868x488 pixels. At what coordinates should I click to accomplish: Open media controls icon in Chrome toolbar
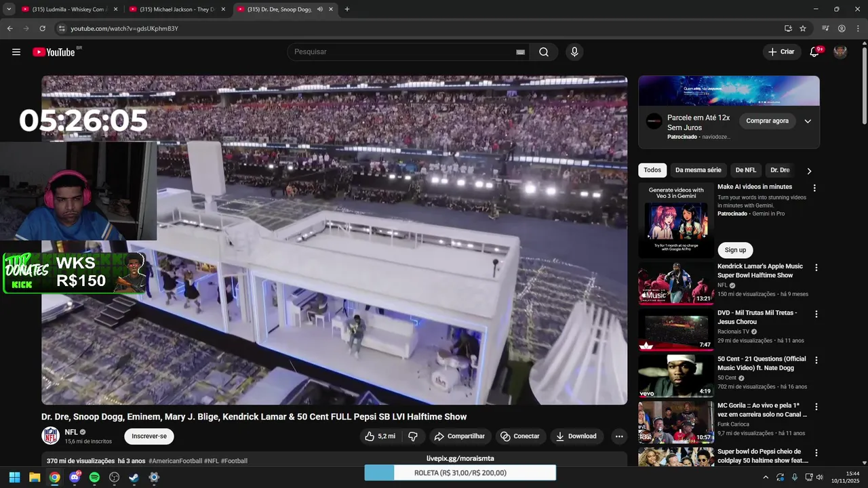tap(825, 28)
